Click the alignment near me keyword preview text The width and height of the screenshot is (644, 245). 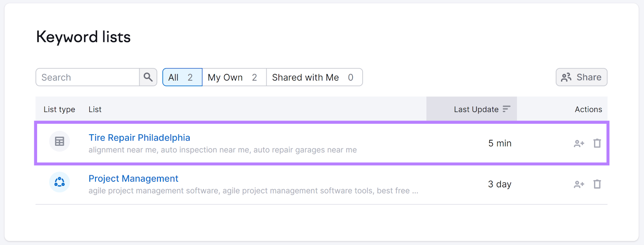coord(222,150)
